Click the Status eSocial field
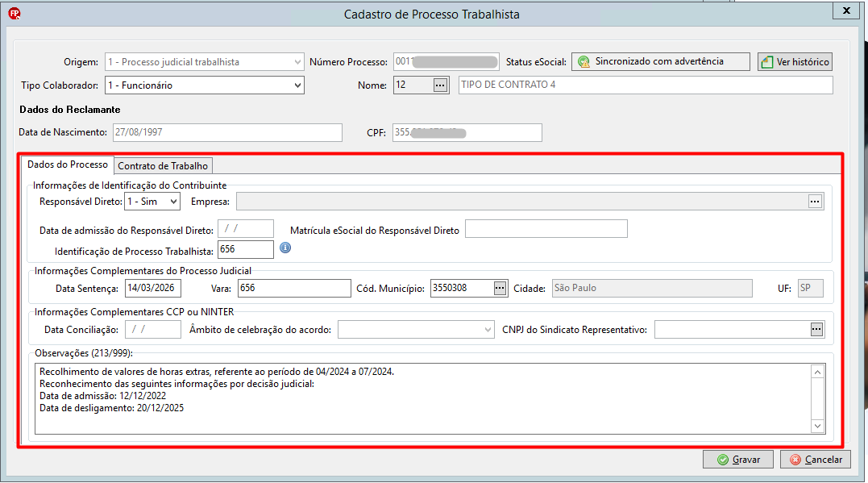868x483 pixels. pyautogui.click(x=661, y=61)
